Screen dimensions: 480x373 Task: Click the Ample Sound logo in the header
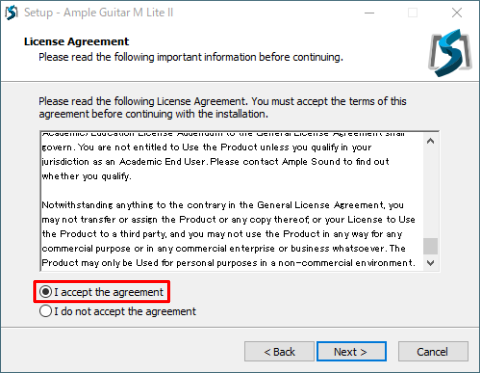450,52
